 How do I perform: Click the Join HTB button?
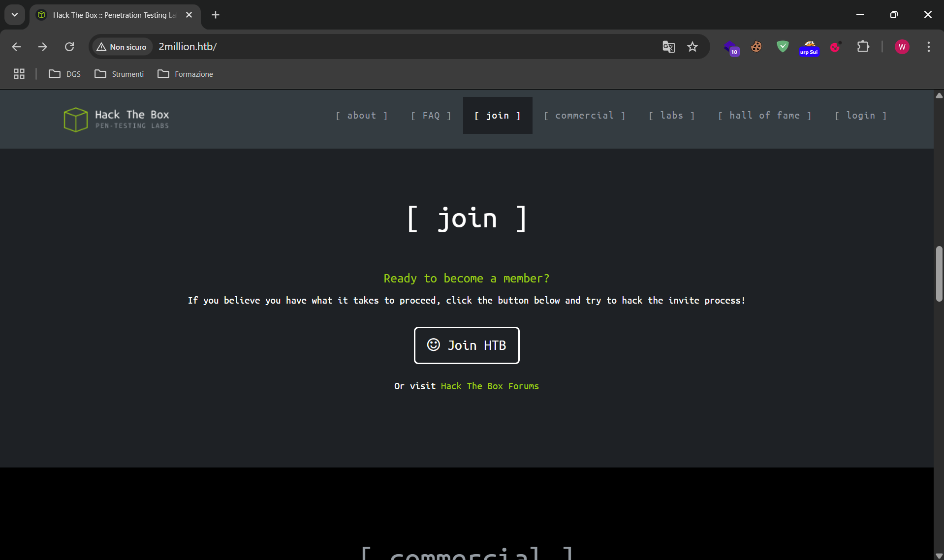467,345
